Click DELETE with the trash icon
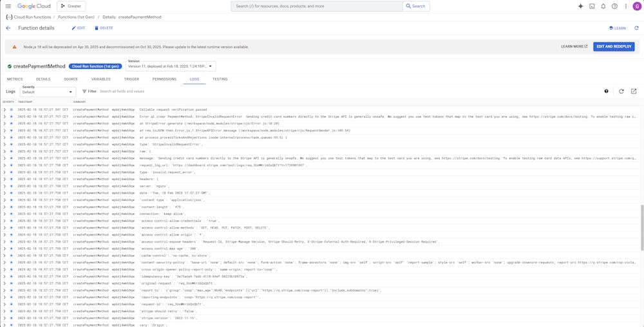 click(104, 28)
